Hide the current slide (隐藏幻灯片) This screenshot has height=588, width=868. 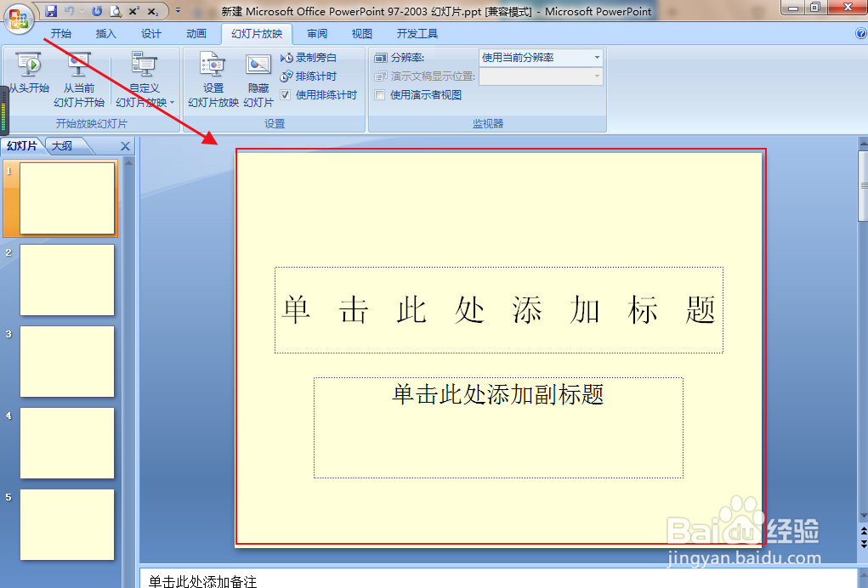coord(258,80)
